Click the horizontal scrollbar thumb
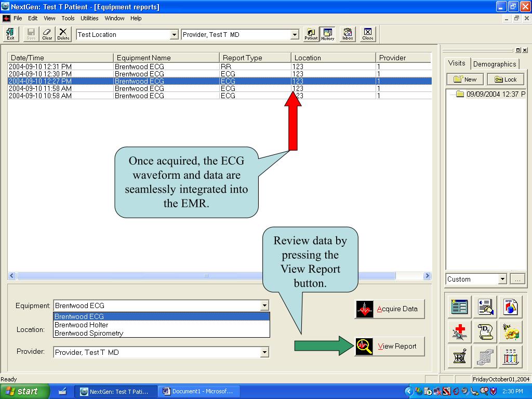 pyautogui.click(x=206, y=275)
